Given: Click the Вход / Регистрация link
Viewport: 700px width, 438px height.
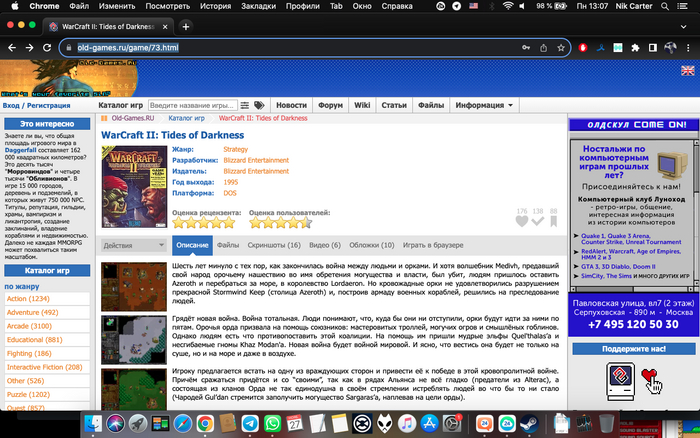Looking at the screenshot, I should click(37, 106).
